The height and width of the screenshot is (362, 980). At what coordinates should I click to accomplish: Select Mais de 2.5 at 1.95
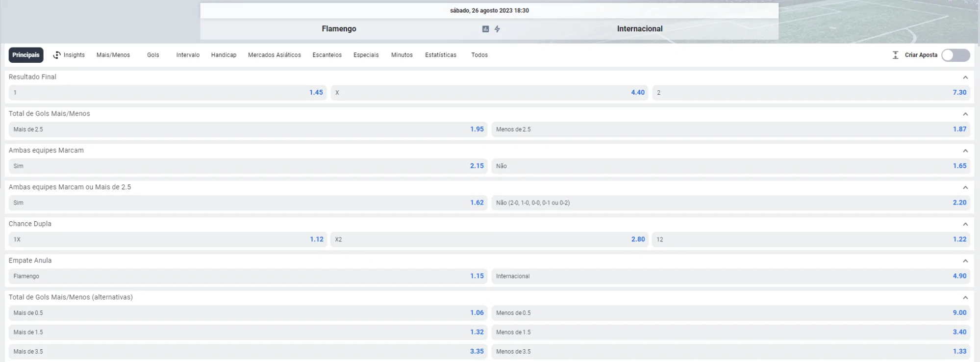click(248, 129)
